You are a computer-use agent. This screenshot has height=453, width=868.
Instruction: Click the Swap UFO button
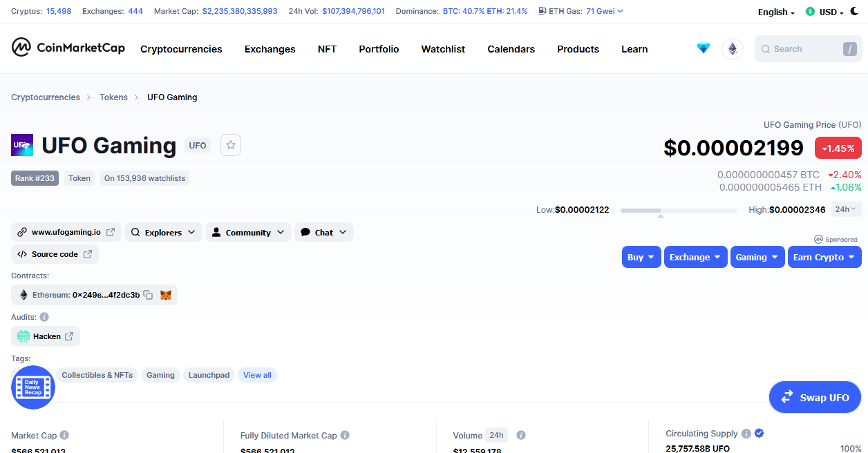click(815, 397)
